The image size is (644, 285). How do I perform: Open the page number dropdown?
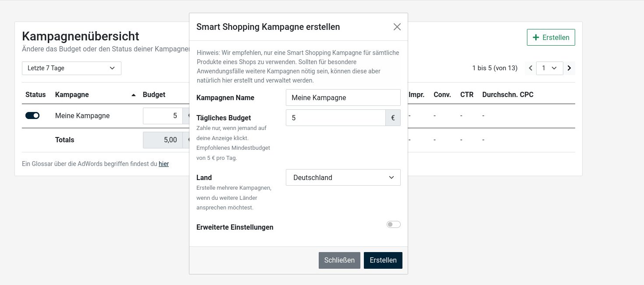pos(549,68)
